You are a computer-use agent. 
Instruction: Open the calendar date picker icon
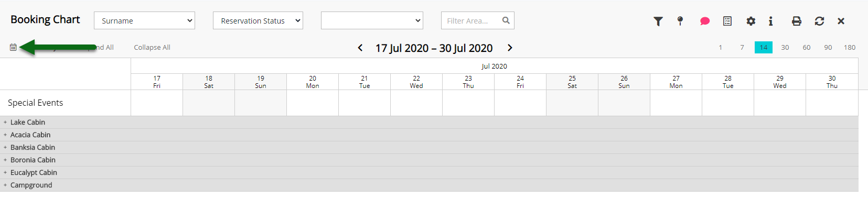[x=13, y=47]
